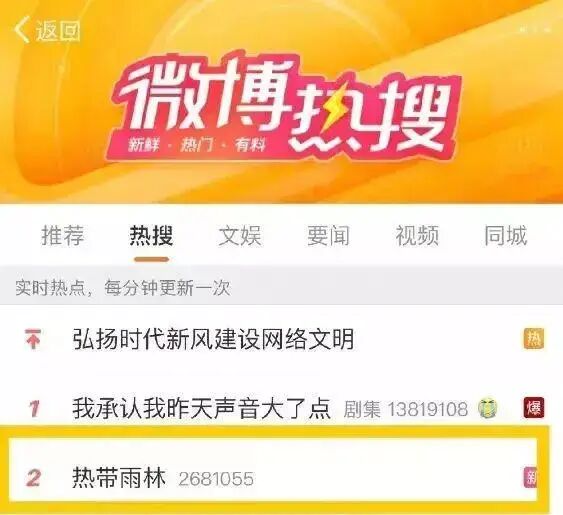This screenshot has width=563, height=515.
Task: Tap the orange 热 badge icon
Action: (534, 338)
